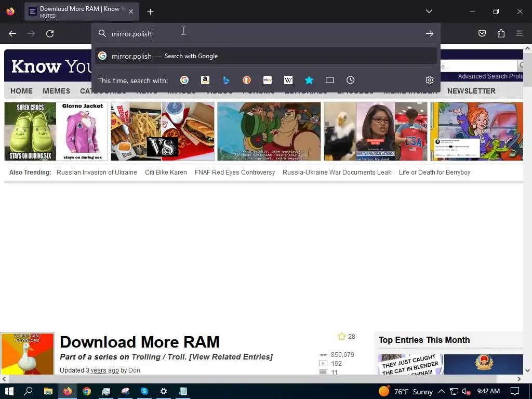Open Skype from taskbar

tap(144, 391)
